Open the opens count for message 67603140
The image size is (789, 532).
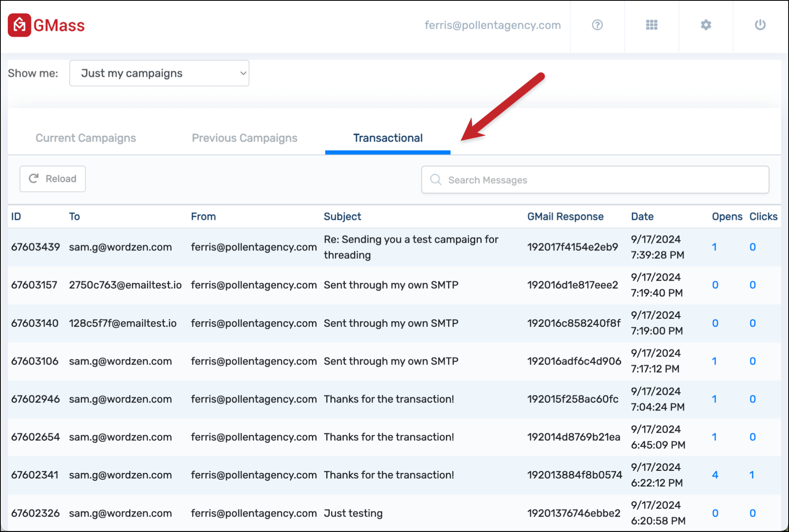[715, 323]
